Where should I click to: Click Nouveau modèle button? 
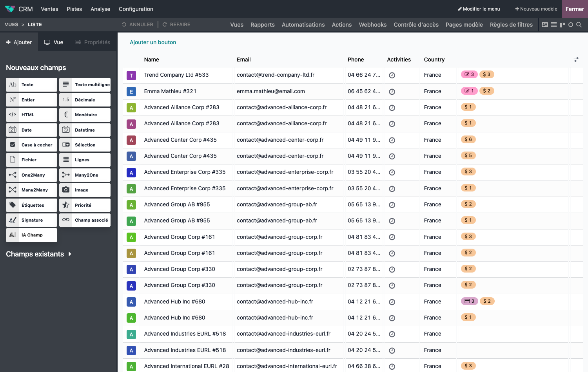tap(536, 9)
